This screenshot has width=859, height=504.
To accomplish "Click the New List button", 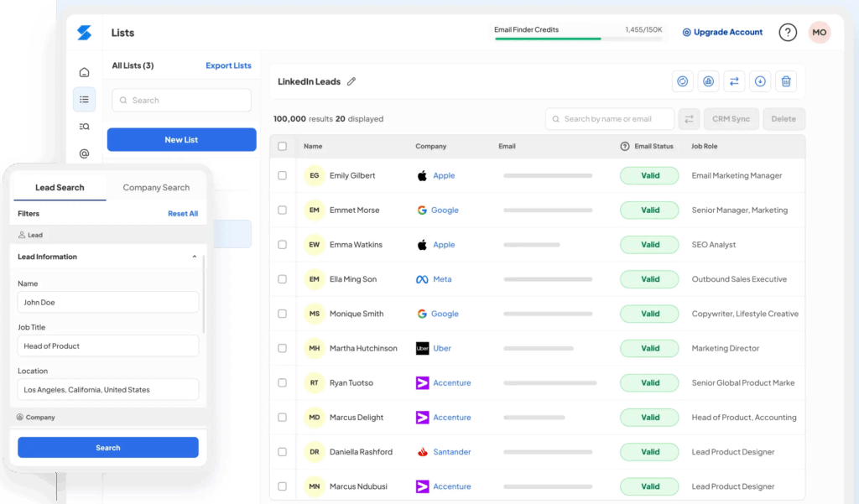I will [x=181, y=139].
